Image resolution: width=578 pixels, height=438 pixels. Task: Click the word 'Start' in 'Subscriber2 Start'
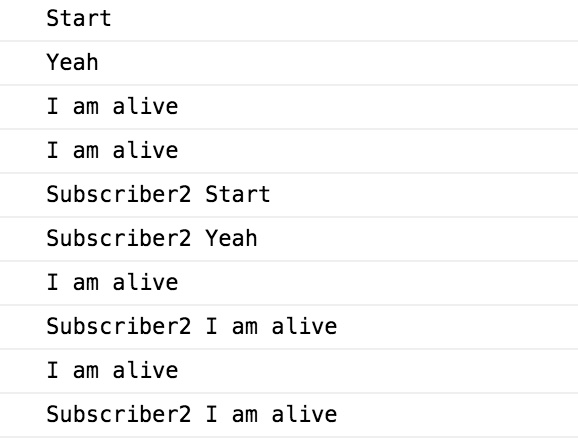click(238, 194)
